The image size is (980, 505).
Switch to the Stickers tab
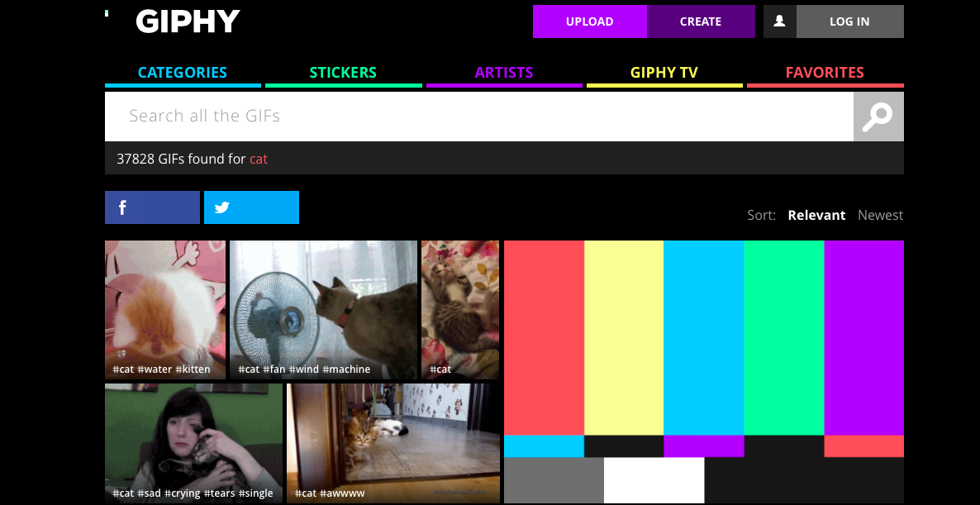coord(343,73)
